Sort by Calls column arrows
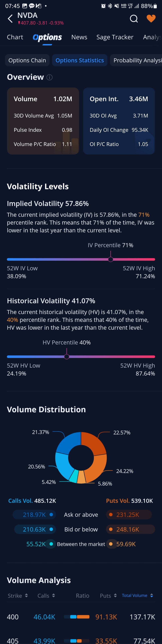The width and height of the screenshot is (162, 644). pyautogui.click(x=53, y=595)
